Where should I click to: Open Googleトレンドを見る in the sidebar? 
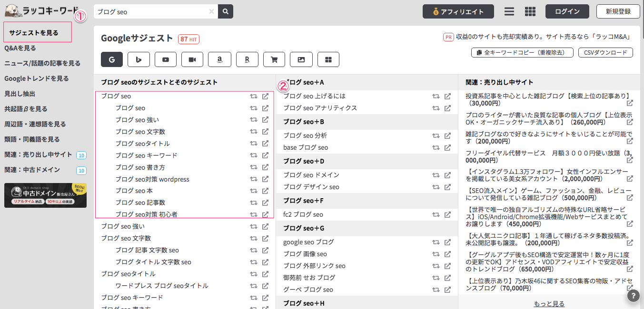click(37, 78)
